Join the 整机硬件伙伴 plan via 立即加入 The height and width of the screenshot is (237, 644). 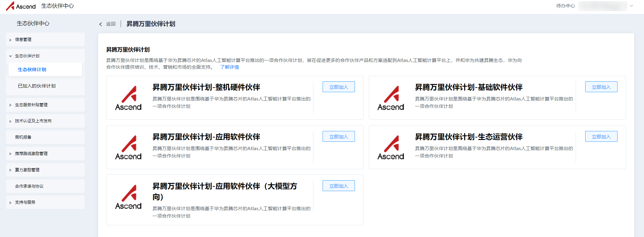pyautogui.click(x=339, y=87)
